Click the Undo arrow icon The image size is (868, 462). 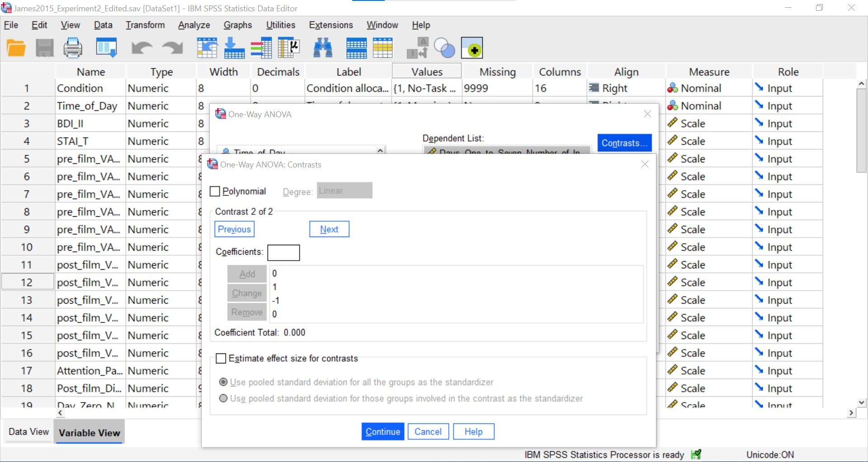142,48
